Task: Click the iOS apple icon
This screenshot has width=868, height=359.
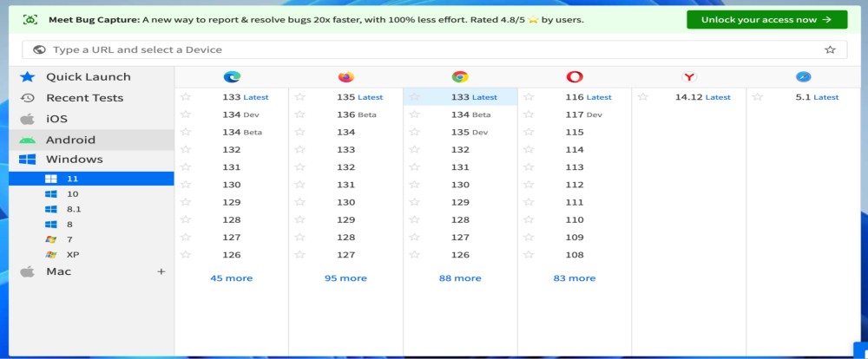Action: [x=27, y=119]
